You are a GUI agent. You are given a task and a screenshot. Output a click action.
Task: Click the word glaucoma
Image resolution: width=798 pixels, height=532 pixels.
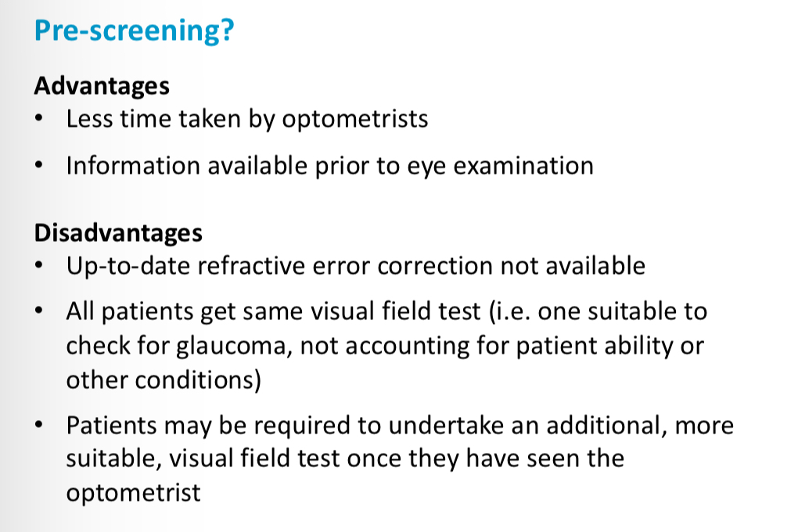(x=234, y=347)
